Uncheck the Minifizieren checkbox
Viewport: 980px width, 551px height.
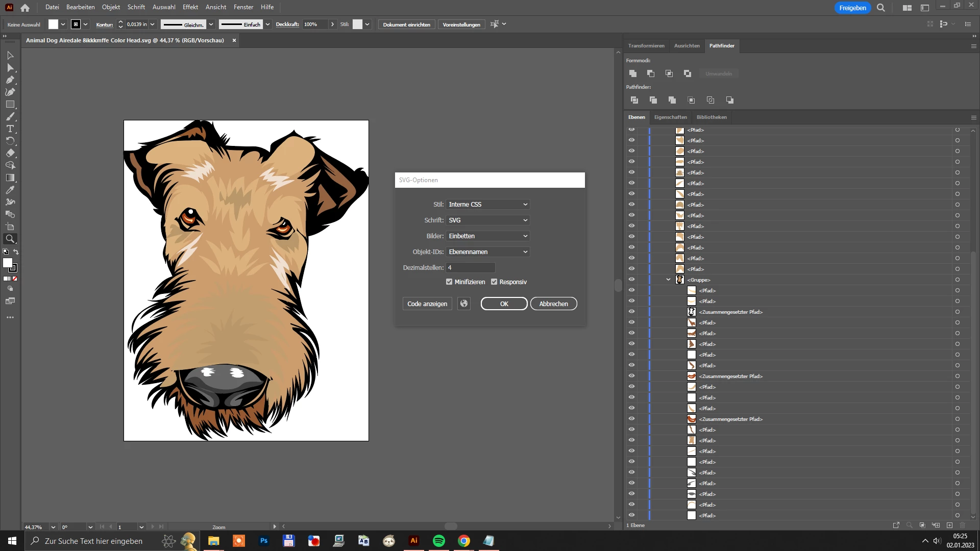click(449, 282)
